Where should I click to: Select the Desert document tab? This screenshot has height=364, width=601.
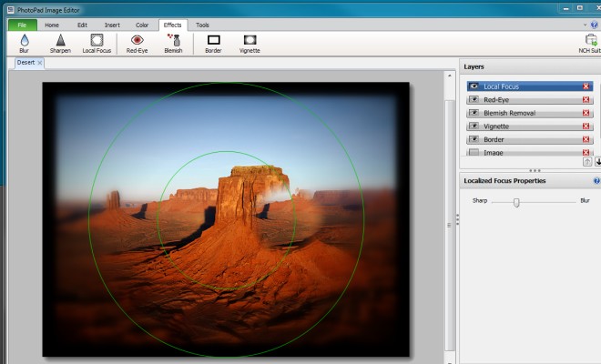[25, 63]
